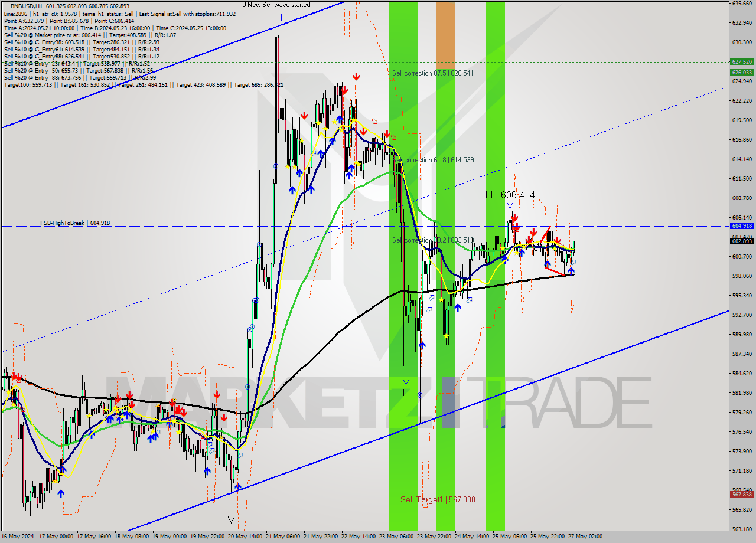756x543 pixels.
Task: Select the '0 New Sell wave started' label
Action: pos(276,5)
